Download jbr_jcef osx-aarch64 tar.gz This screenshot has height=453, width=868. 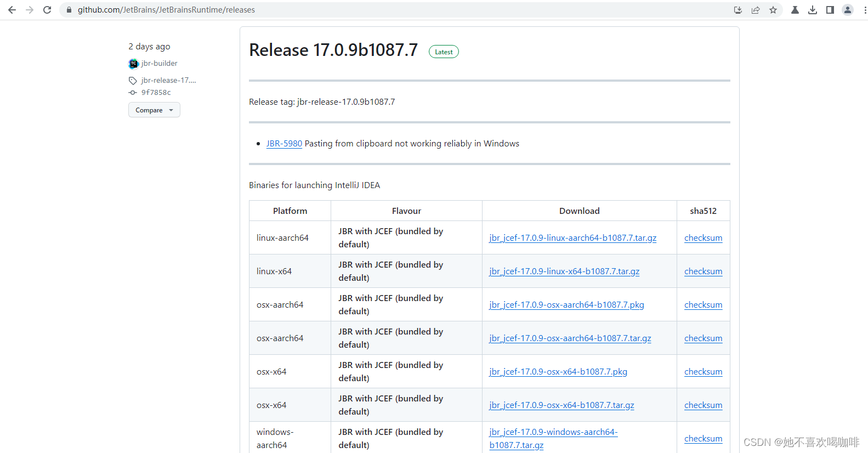[x=570, y=338]
